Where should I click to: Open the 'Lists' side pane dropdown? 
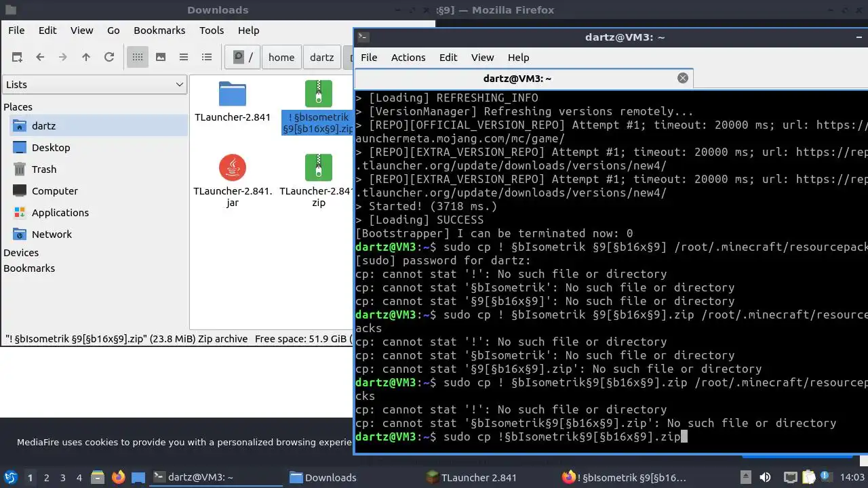95,85
